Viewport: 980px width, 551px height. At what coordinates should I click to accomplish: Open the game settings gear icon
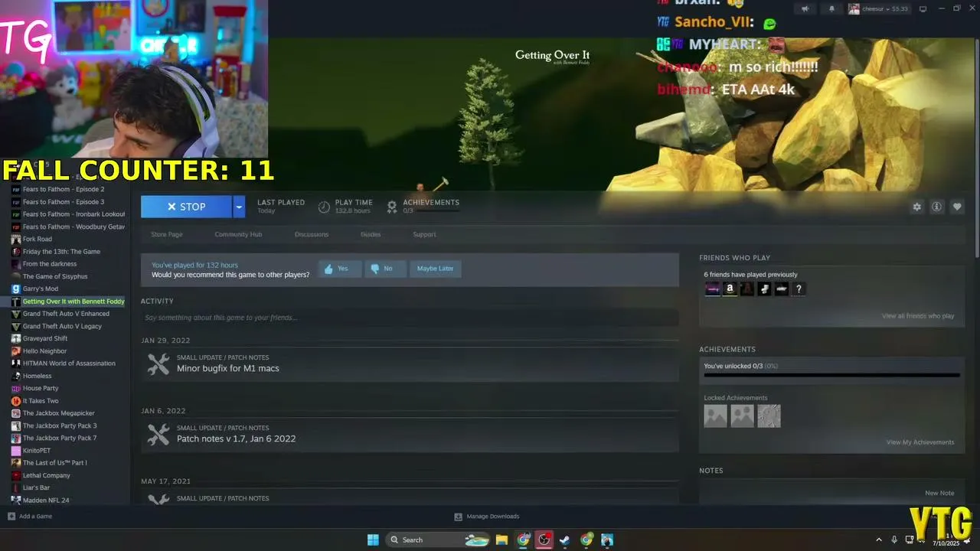click(x=916, y=207)
